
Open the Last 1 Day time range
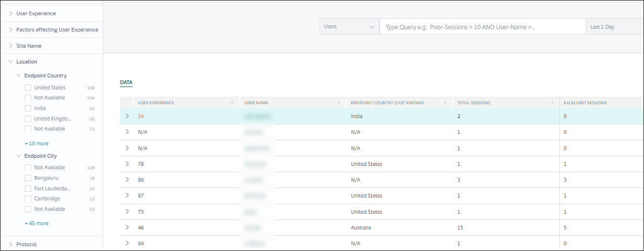tap(614, 27)
